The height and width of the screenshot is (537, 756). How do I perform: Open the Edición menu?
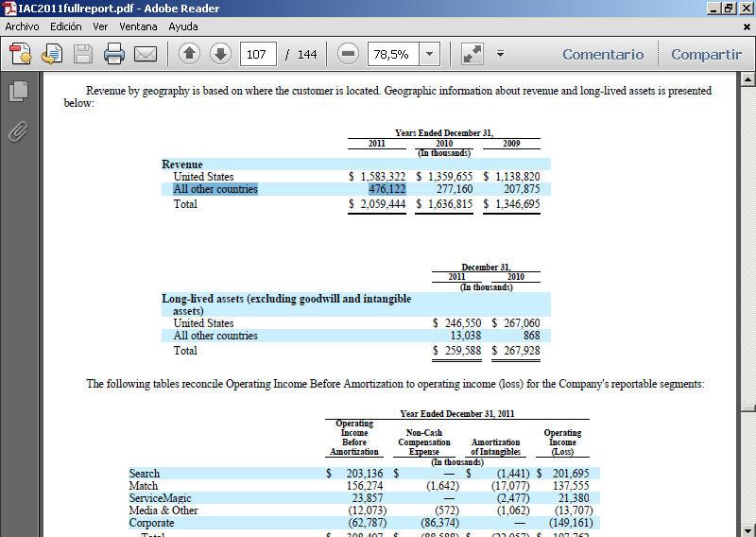point(66,26)
